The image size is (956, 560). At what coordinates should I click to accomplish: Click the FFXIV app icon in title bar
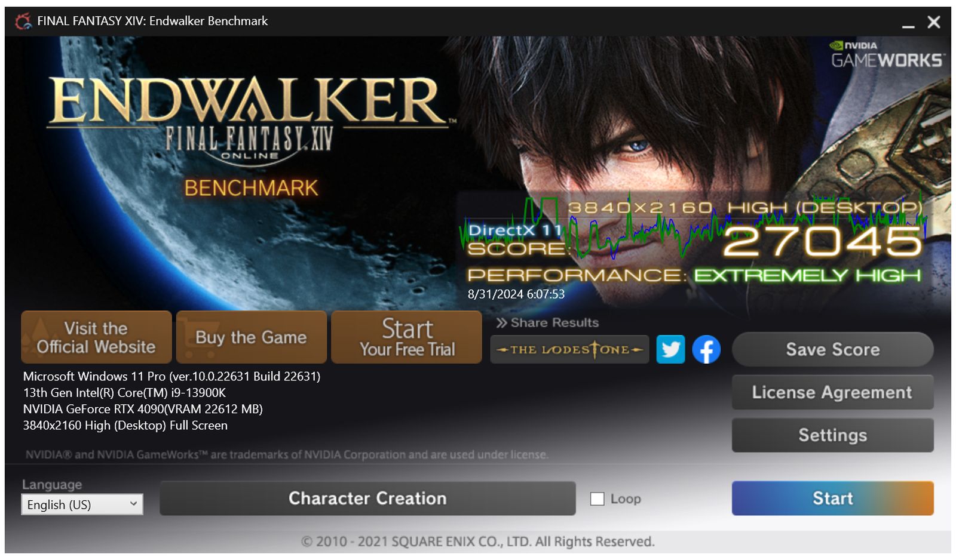(23, 21)
